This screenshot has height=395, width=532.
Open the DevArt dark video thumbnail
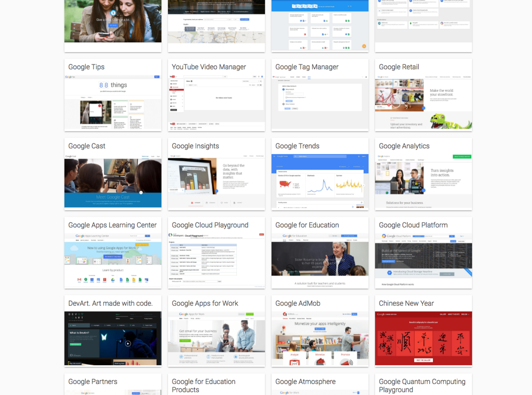point(113,339)
